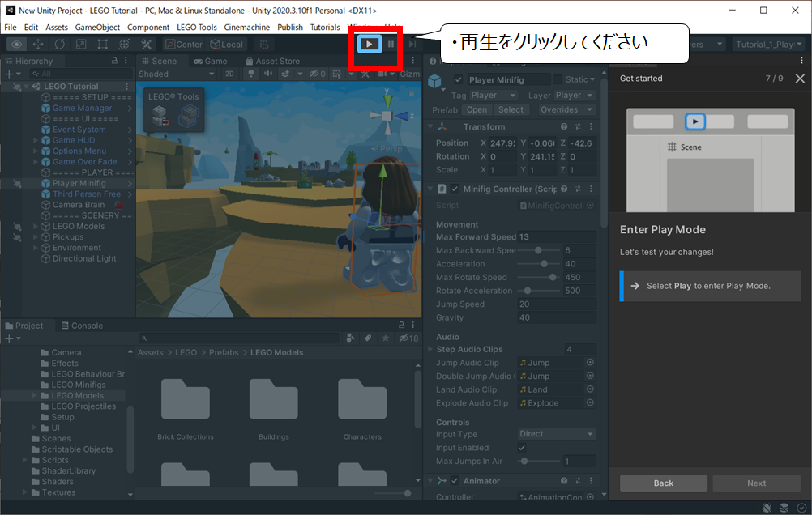Open the custom editor tools icon
The height and width of the screenshot is (515, 812).
[x=147, y=45]
